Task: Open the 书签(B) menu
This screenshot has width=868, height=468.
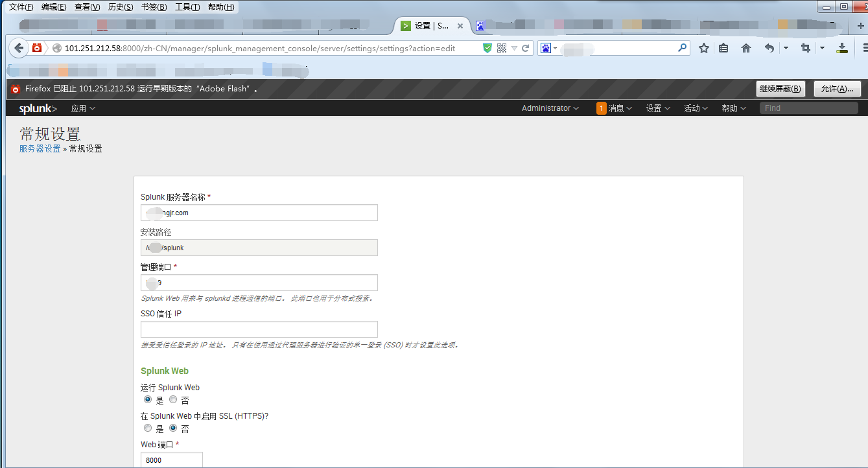Action: pos(154,7)
